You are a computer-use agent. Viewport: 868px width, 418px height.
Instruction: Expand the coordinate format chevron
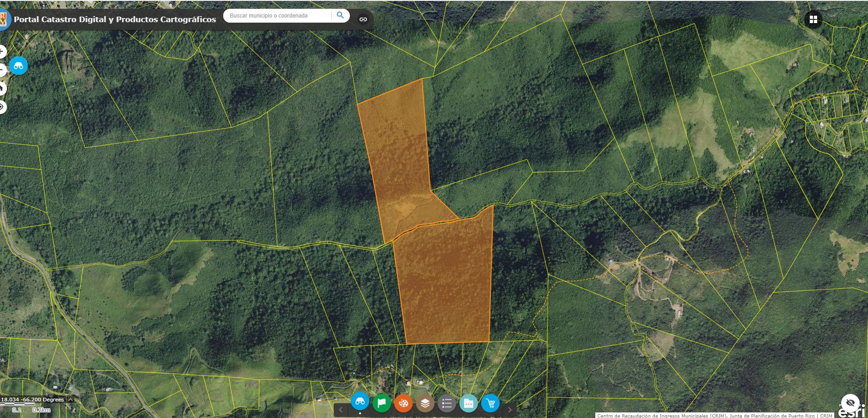coord(71,400)
